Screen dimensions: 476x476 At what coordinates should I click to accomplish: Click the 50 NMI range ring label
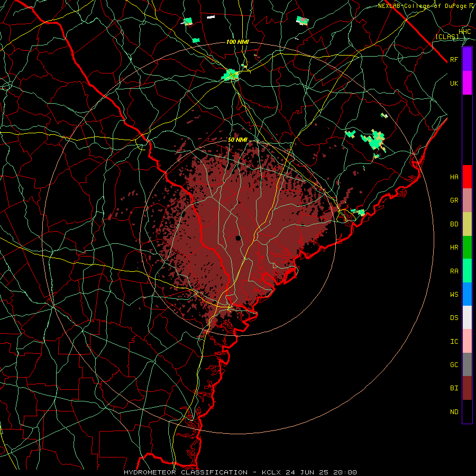click(237, 140)
